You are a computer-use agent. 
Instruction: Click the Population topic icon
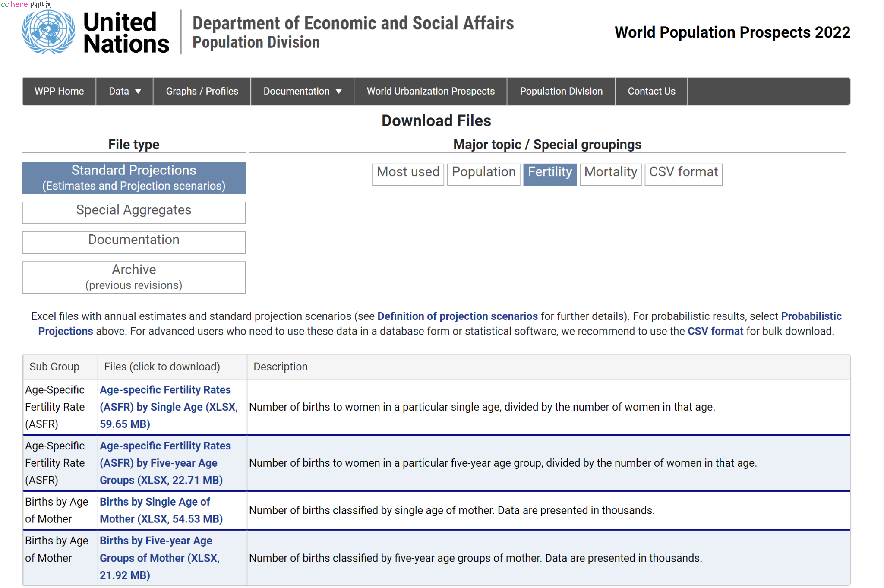point(484,172)
